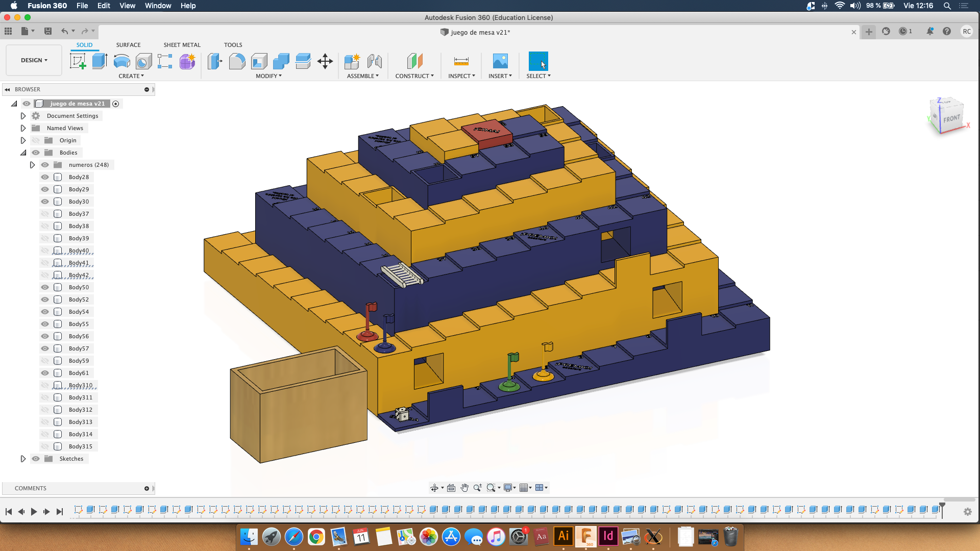Expand the numeros (248) folder
980x551 pixels.
[x=32, y=165]
